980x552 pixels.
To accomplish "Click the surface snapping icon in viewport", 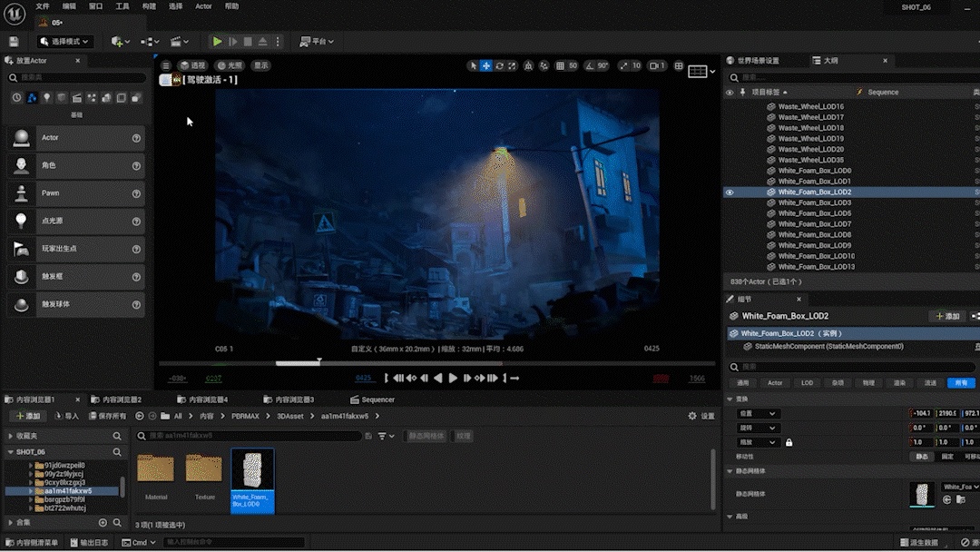I will click(x=544, y=65).
